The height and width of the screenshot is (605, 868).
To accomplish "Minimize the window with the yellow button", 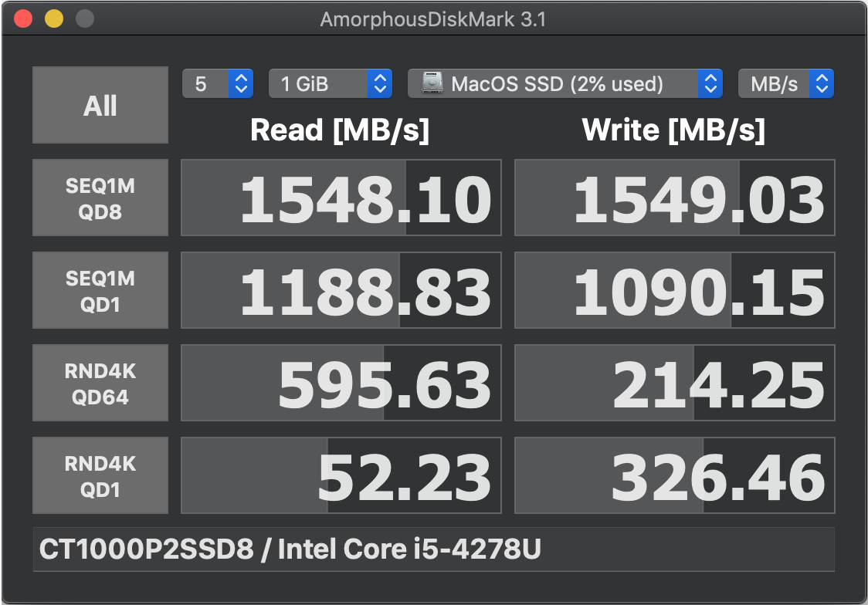I will click(54, 19).
